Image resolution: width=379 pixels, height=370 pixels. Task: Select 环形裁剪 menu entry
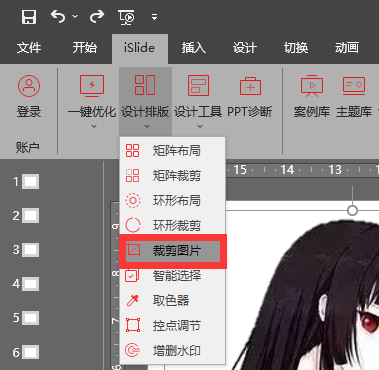[x=173, y=226]
